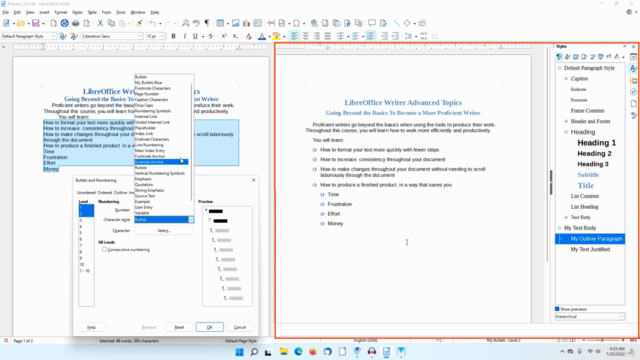Open the Character style dropdown arrow
The height and width of the screenshot is (360, 640).
click(191, 220)
